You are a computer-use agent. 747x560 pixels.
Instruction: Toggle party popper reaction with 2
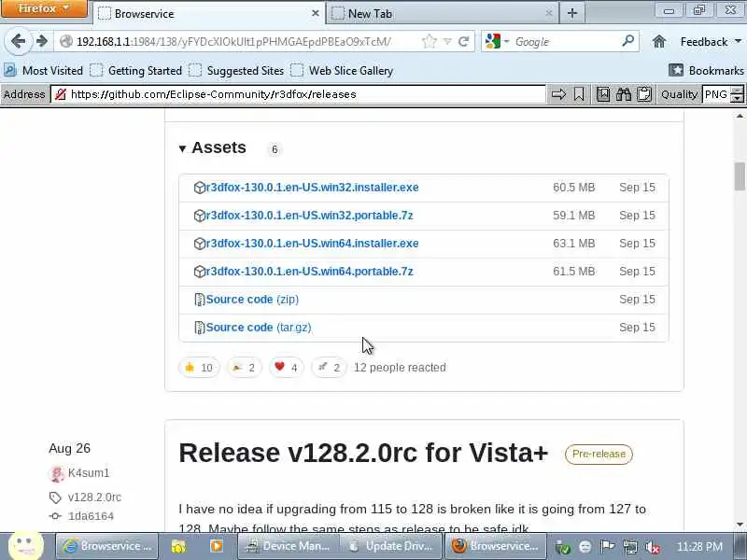click(x=244, y=367)
